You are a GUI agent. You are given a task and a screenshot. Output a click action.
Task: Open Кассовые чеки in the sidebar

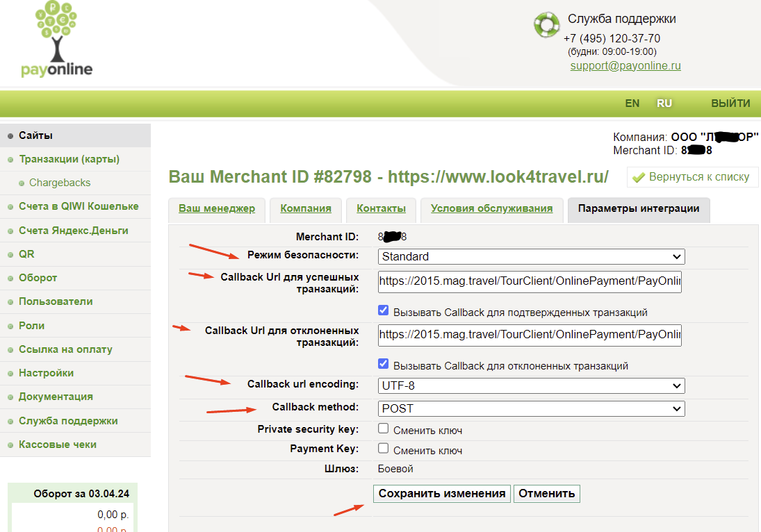pos(75,444)
